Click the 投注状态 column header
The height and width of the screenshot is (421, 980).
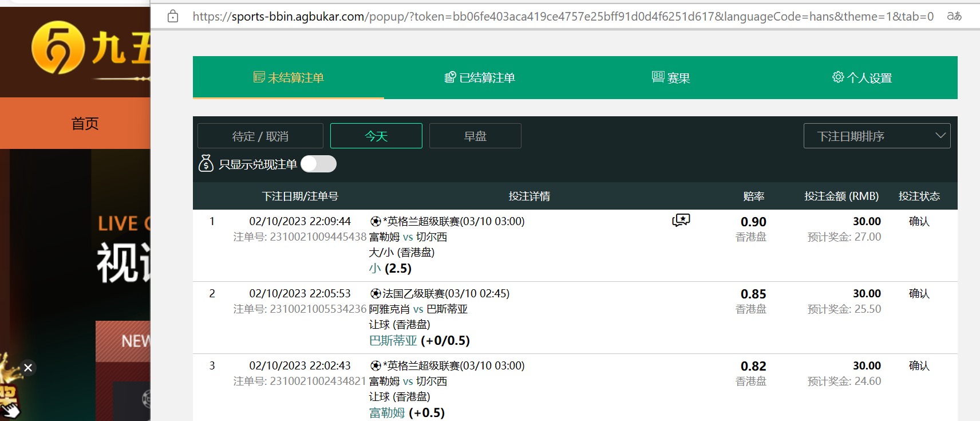tap(919, 196)
